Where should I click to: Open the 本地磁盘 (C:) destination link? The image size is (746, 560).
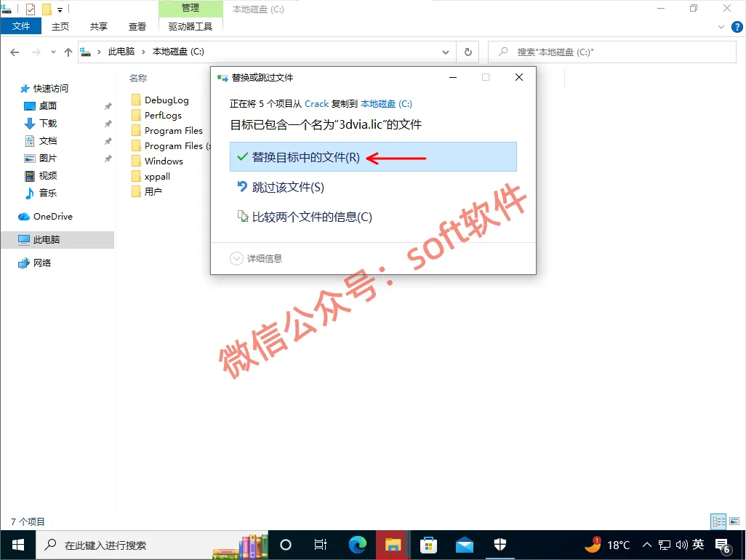(x=386, y=104)
